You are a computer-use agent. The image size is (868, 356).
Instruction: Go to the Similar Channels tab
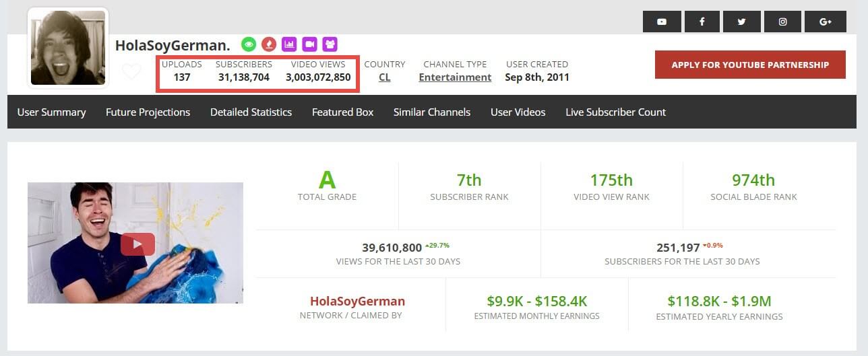point(432,112)
